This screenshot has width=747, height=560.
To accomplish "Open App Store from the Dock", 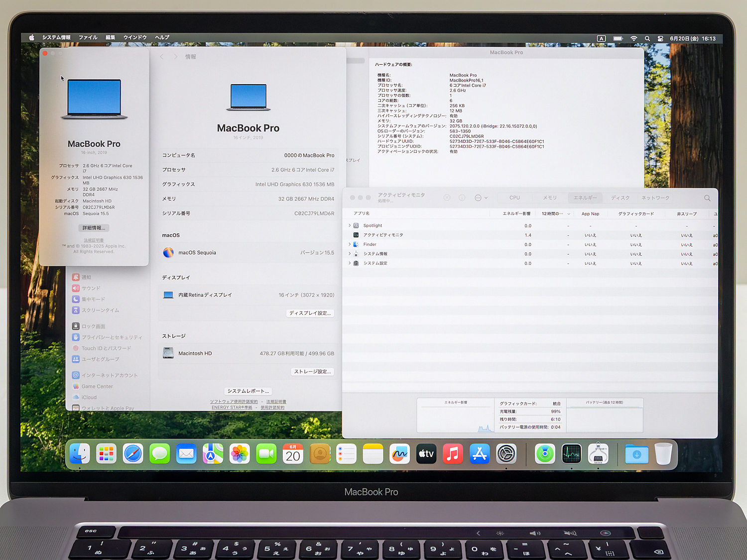I will click(x=480, y=453).
